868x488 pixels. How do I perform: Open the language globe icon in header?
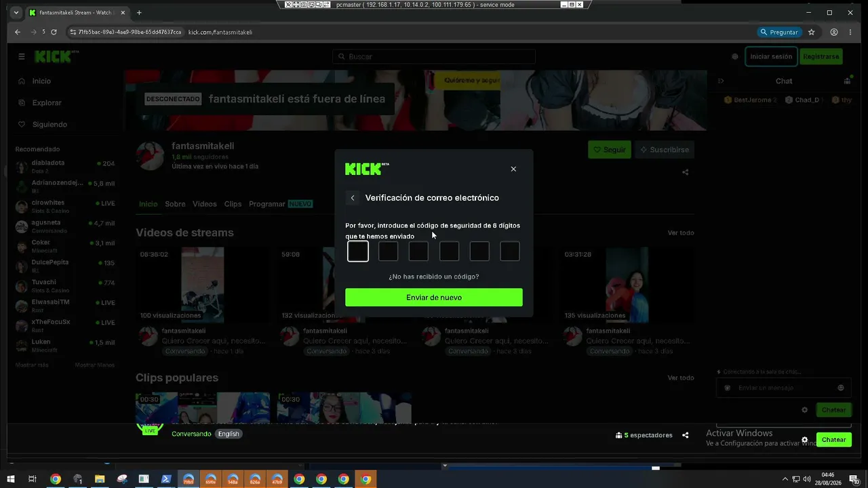735,57
